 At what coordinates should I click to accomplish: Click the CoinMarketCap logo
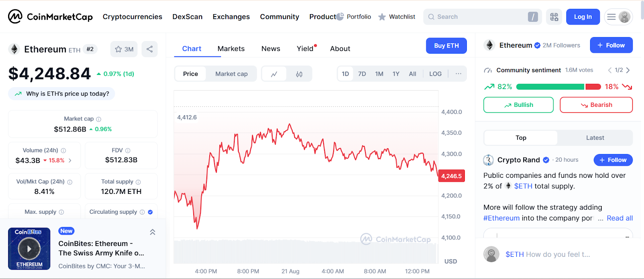50,17
